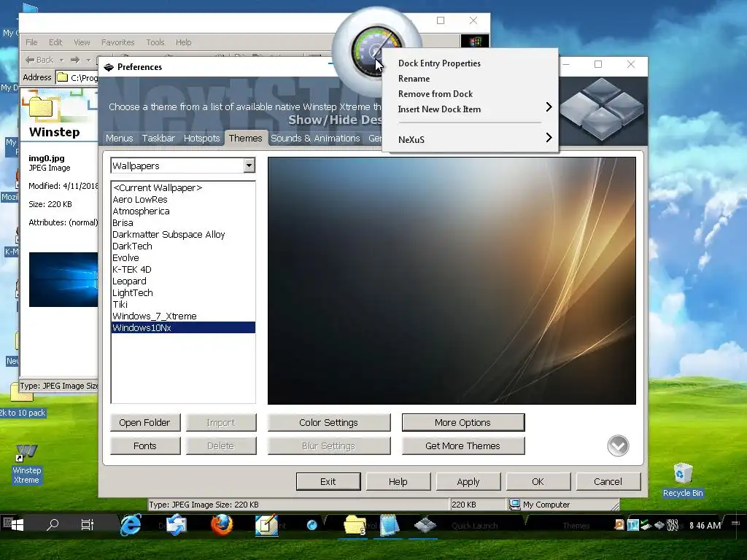Open Back history dropdown arrow

click(x=61, y=60)
